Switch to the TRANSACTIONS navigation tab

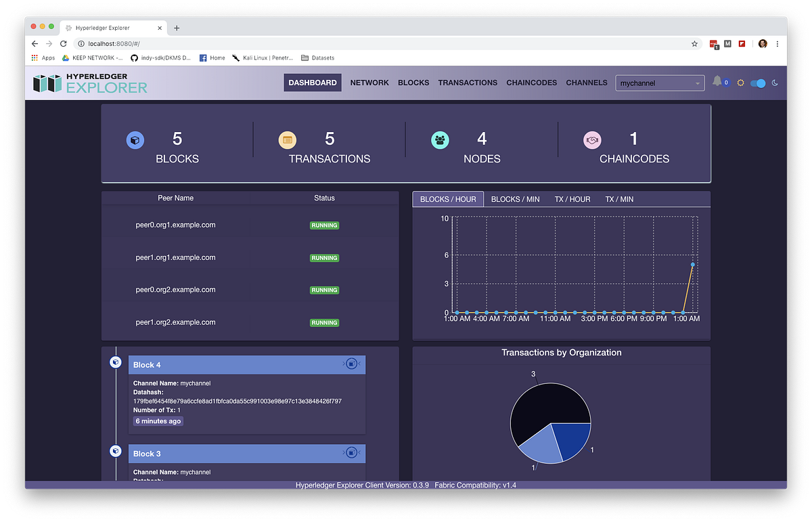coord(468,83)
